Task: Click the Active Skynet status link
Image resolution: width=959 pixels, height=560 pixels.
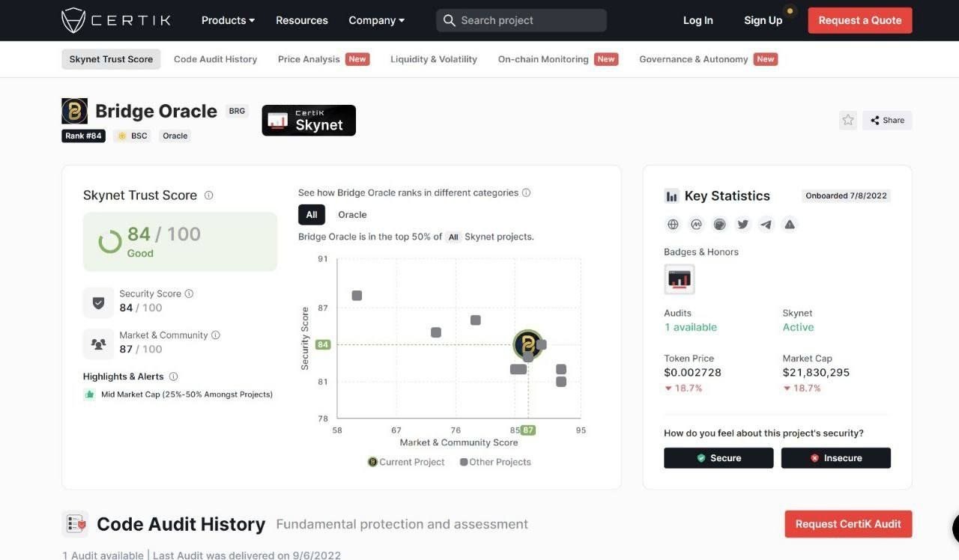Action: [x=798, y=327]
